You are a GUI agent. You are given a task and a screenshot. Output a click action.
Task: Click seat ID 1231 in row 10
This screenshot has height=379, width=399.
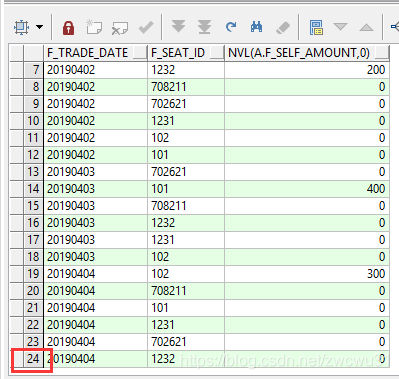tap(163, 121)
